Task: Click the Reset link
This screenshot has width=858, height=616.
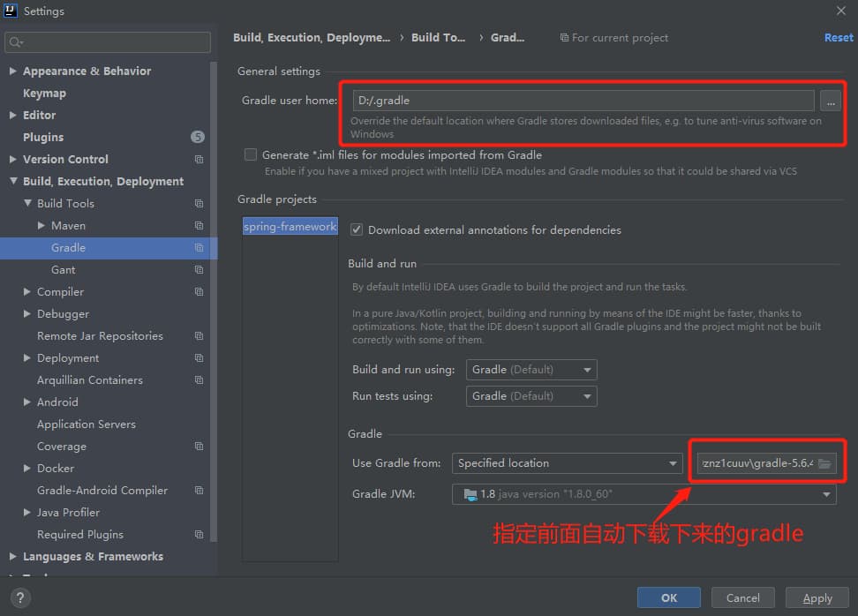Action: click(x=839, y=38)
